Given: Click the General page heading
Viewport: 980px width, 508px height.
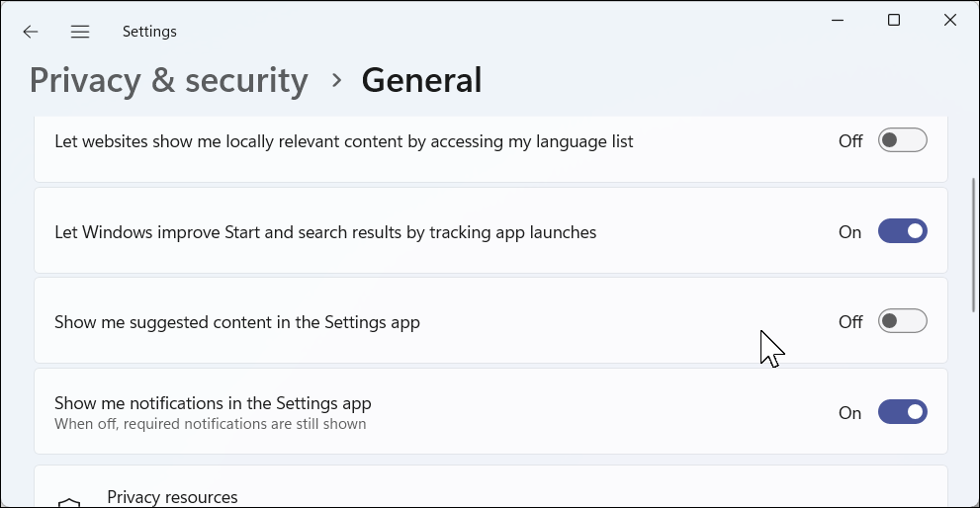Looking at the screenshot, I should click(421, 80).
